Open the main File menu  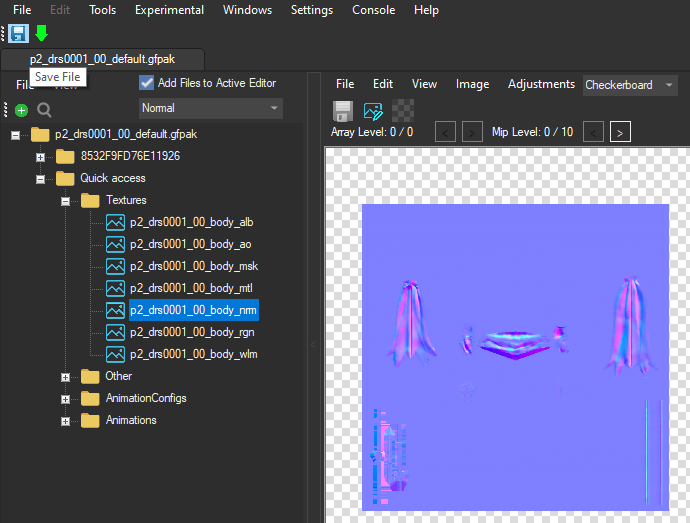22,10
